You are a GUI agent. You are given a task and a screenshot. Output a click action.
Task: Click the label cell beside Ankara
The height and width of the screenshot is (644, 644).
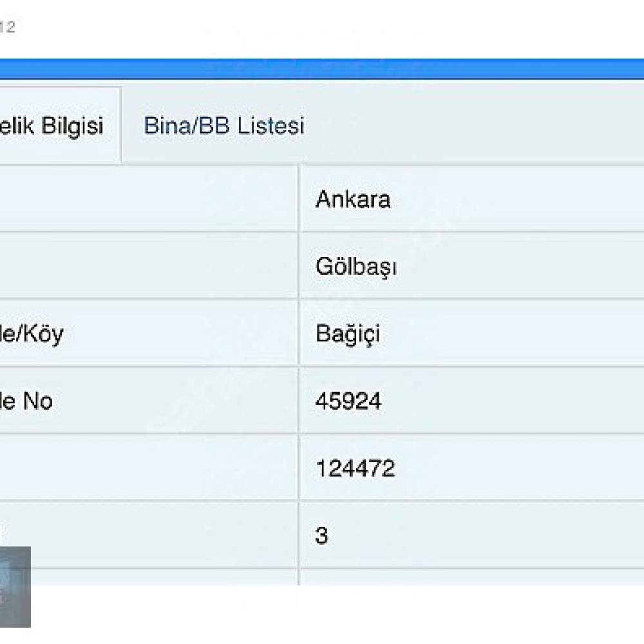click(x=148, y=200)
